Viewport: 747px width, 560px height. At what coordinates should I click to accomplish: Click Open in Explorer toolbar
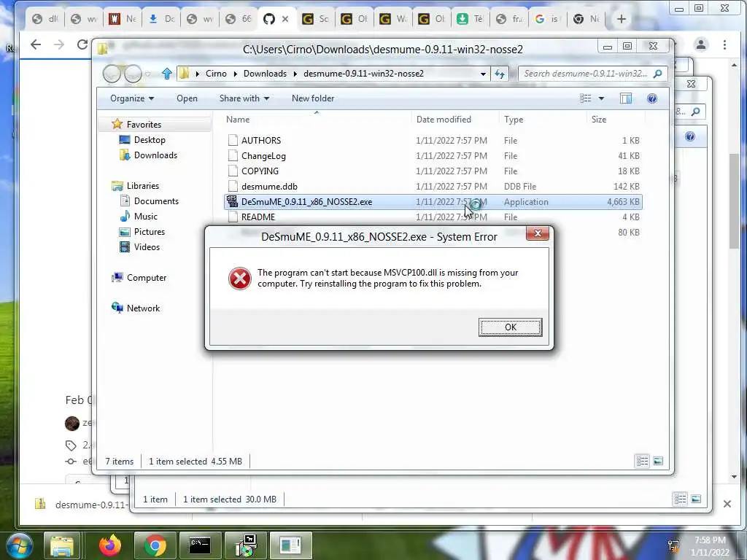pos(187,98)
